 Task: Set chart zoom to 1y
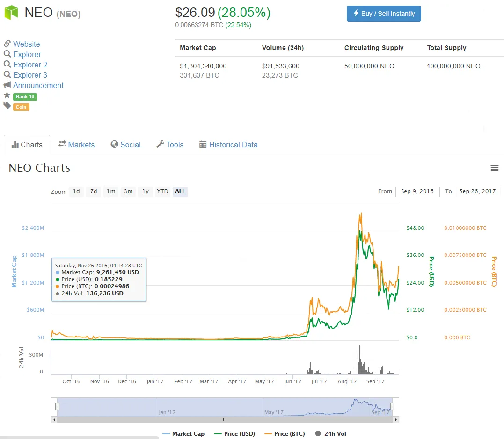(146, 191)
